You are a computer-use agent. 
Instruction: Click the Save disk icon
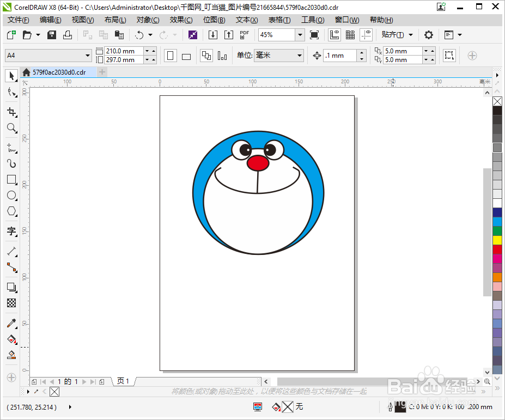pos(52,35)
